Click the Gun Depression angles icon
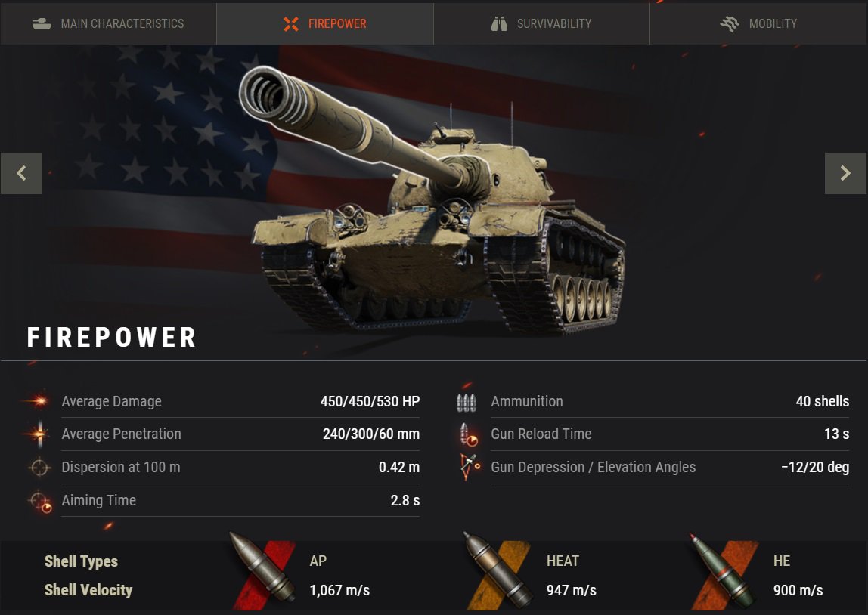Image resolution: width=868 pixels, height=615 pixels. [x=470, y=468]
